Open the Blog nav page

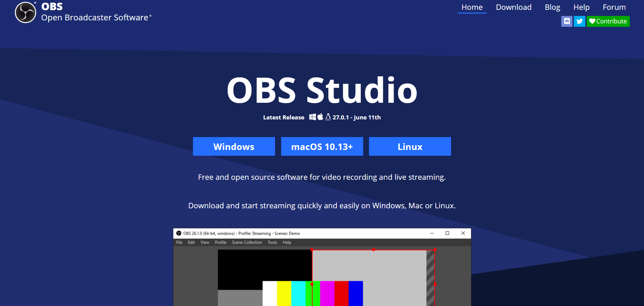(552, 7)
